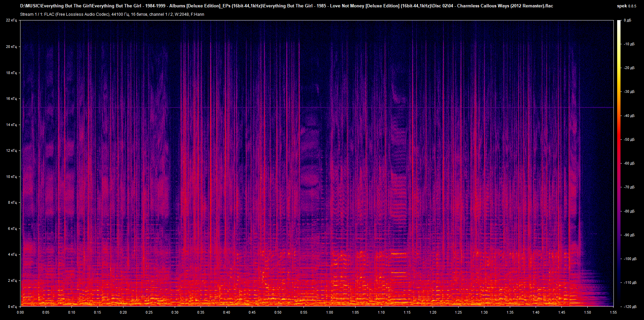644x320 pixels.
Task: Click the 0 кГц frequency label
Action: coord(12,307)
